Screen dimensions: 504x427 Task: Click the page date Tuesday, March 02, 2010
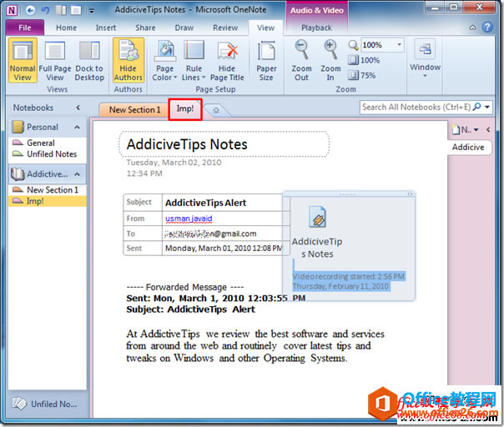tap(174, 163)
